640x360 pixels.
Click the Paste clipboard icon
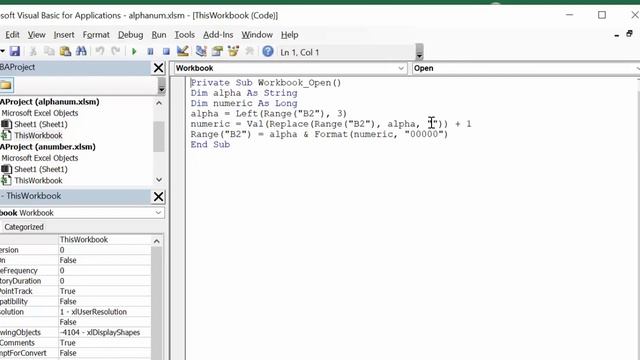pos(65,51)
